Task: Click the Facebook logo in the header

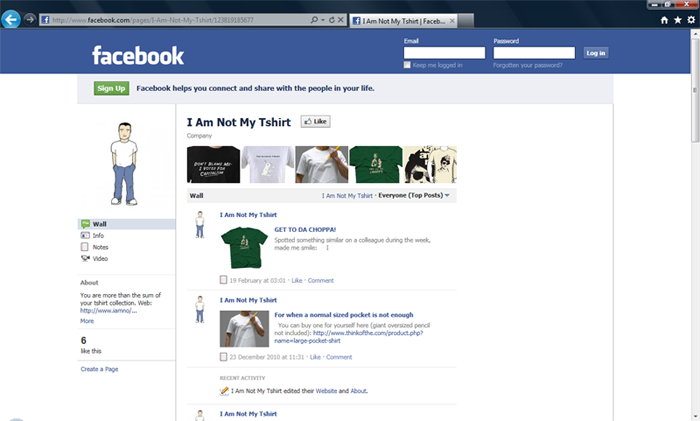Action: click(138, 56)
